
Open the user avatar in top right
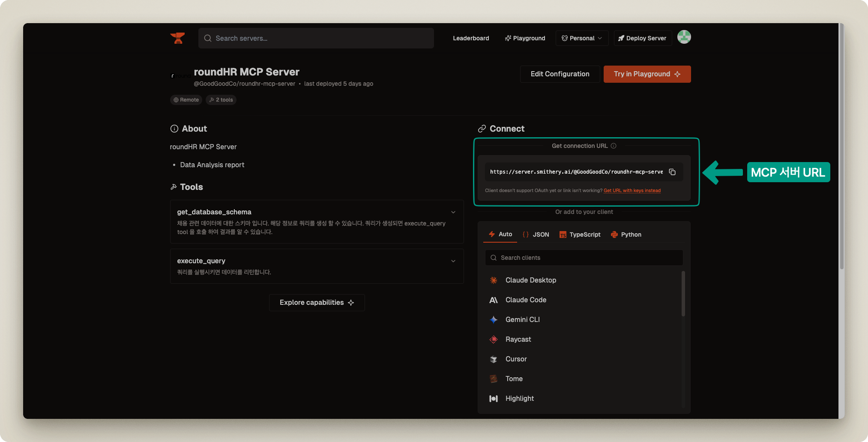click(684, 37)
